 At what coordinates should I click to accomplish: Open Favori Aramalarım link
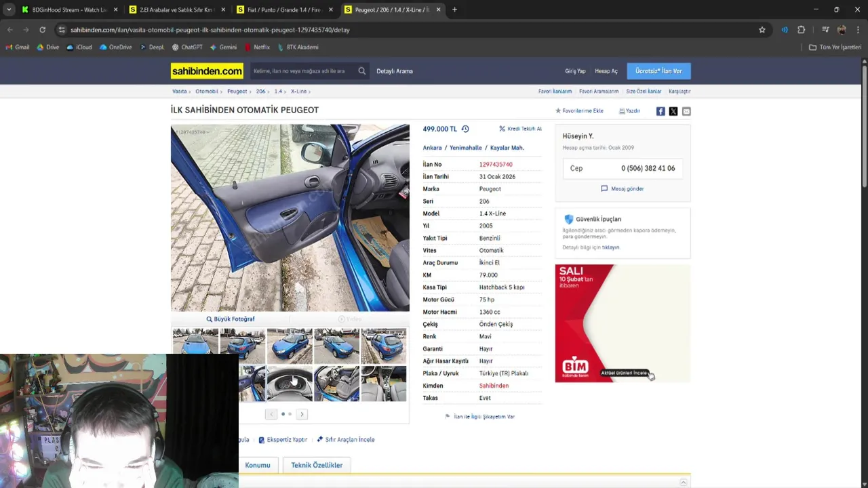(599, 91)
